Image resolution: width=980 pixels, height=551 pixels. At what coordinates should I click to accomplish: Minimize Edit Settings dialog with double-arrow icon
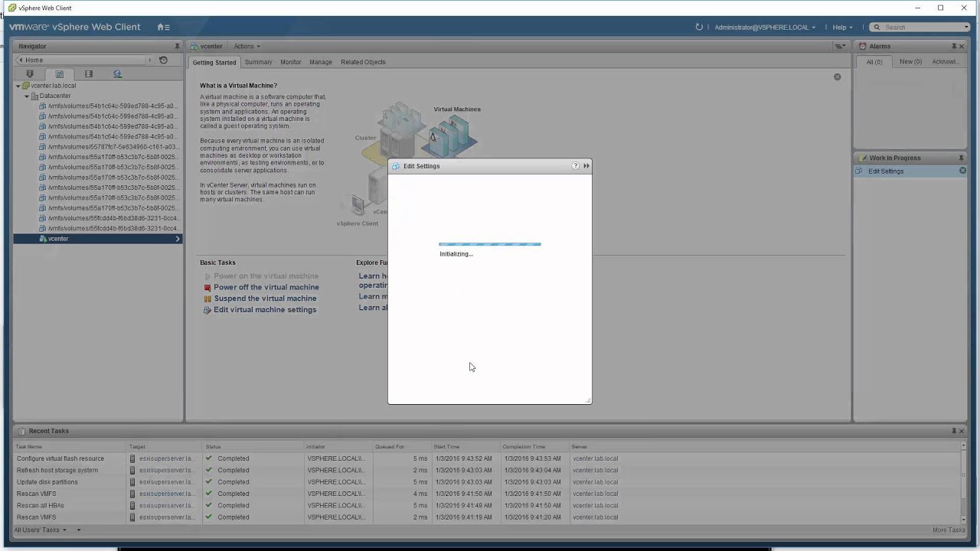coord(586,165)
